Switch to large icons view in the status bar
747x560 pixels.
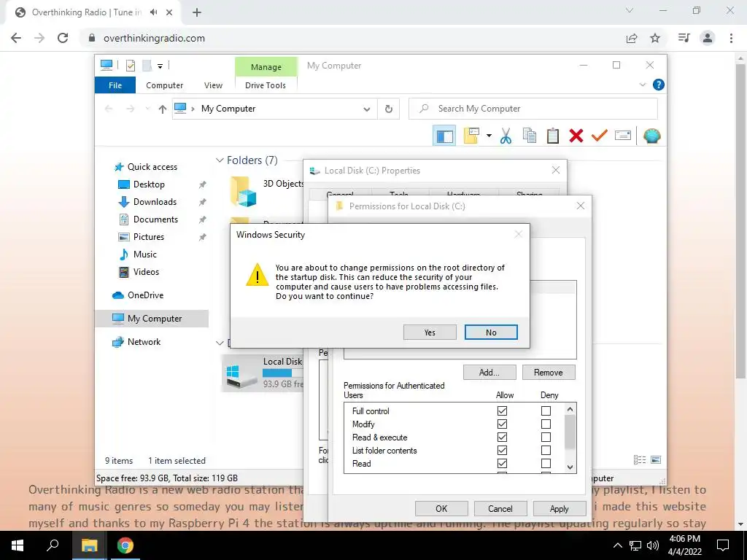point(656,459)
